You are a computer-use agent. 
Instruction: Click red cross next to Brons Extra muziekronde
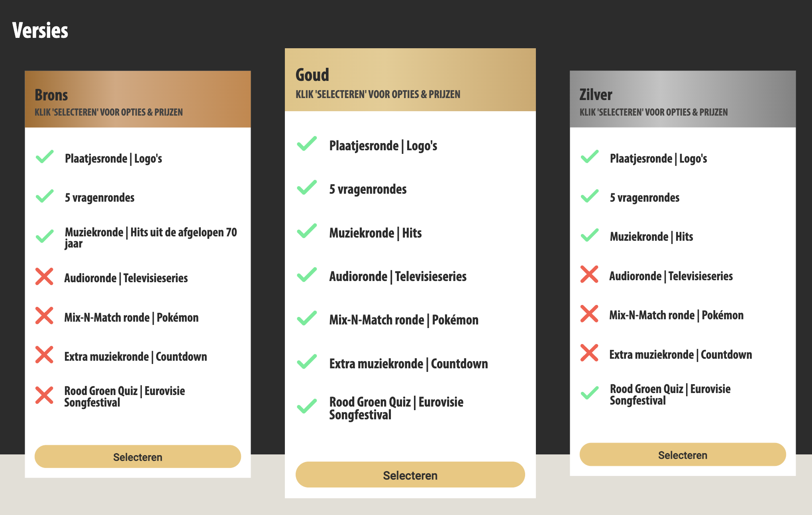44,355
